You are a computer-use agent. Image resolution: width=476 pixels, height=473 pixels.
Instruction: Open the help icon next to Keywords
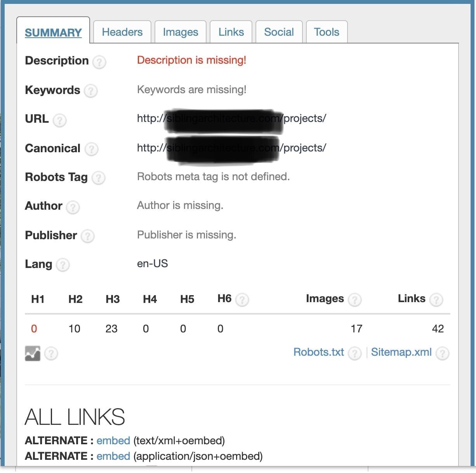coord(90,91)
